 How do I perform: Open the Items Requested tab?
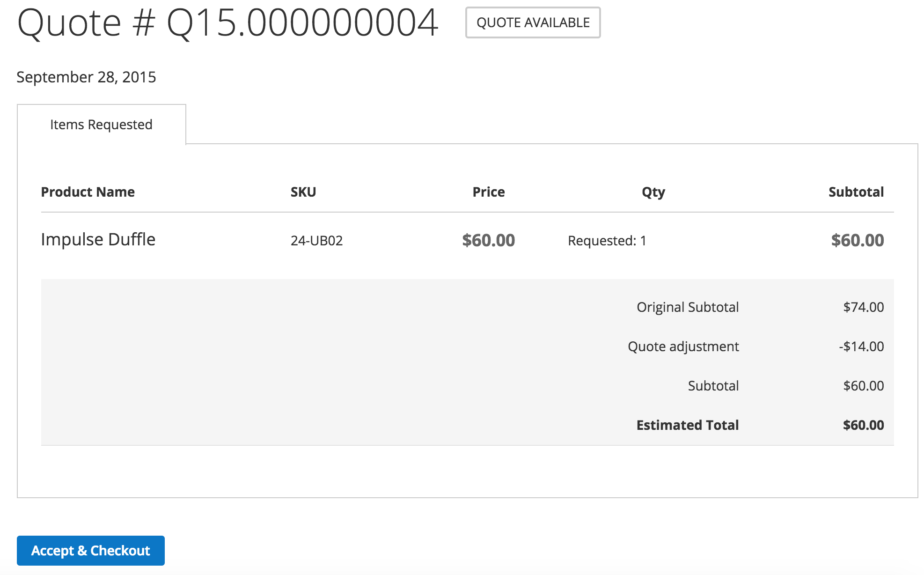pos(101,125)
